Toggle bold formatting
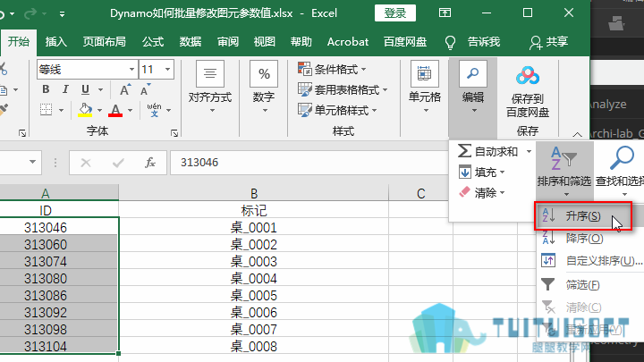644x362 pixels. [x=46, y=89]
